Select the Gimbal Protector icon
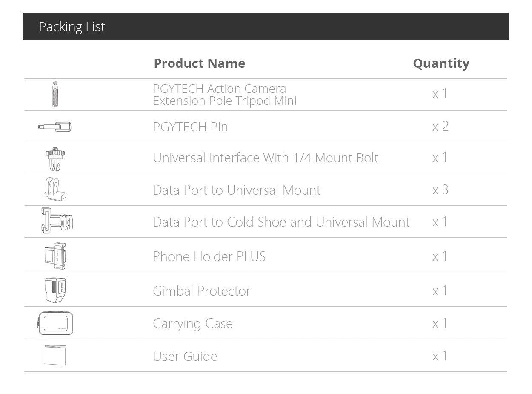Screen dimensions: 532x394 pyautogui.click(x=55, y=290)
